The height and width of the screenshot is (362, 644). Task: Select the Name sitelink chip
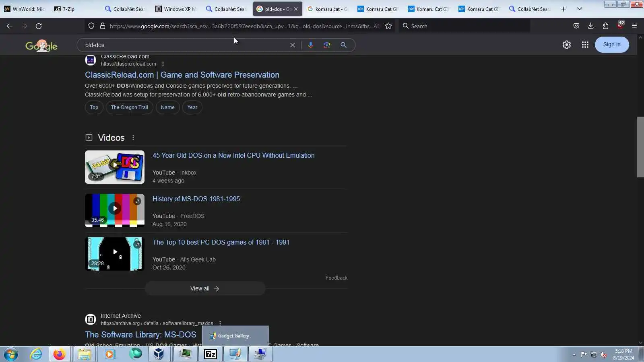coord(168,107)
